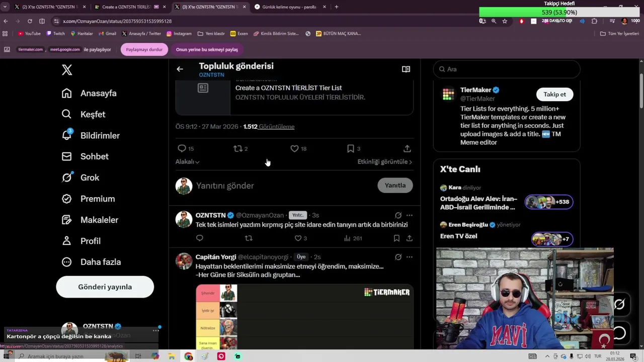Expand the tab search dropdown arrow
This screenshot has width=644, height=362.
click(5, 7)
